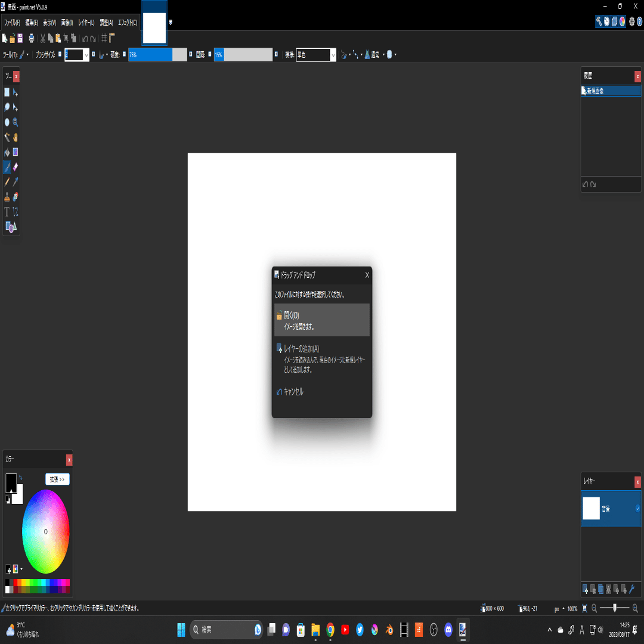The image size is (644, 644).
Task: Open the 通常 blend mode dropdown
Action: click(375, 55)
